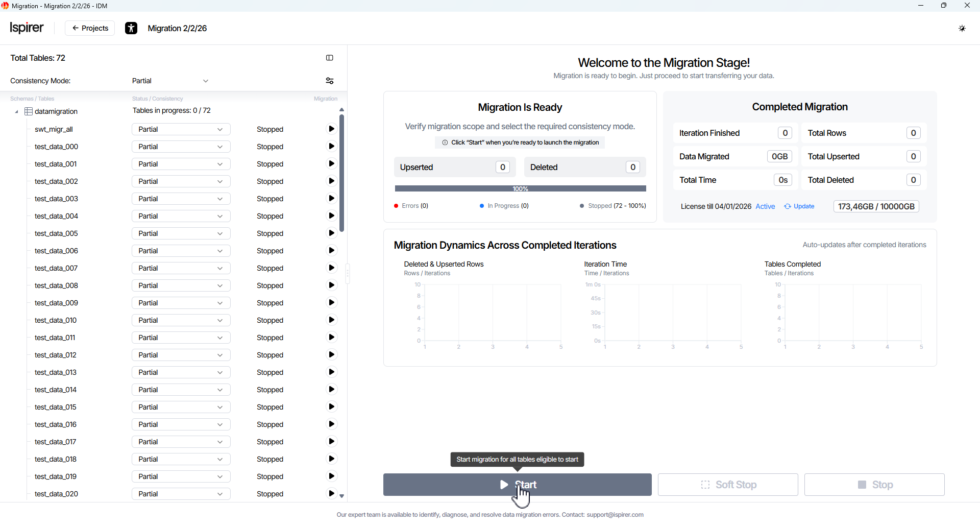Screen dimensions: 980x527
Task: Run migration for test_data_005 table
Action: [331, 233]
